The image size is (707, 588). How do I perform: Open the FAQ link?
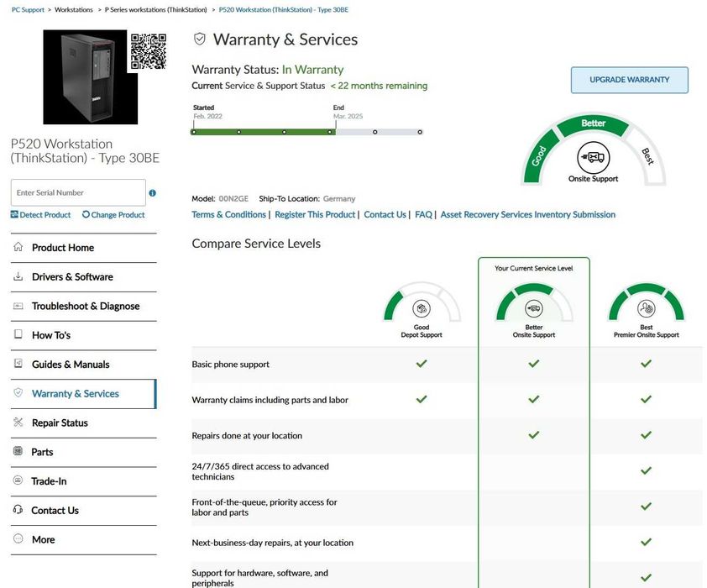(x=423, y=215)
